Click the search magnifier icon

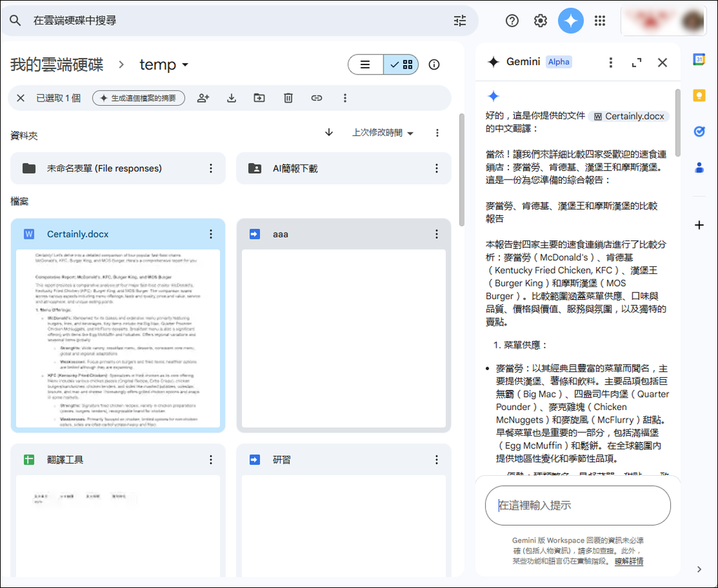pos(15,20)
